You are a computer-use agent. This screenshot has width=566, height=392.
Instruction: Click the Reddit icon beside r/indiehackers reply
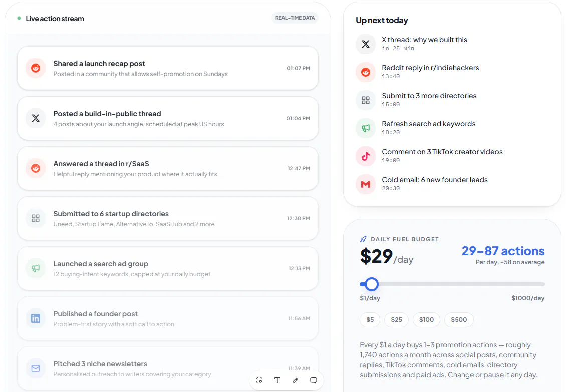[366, 72]
